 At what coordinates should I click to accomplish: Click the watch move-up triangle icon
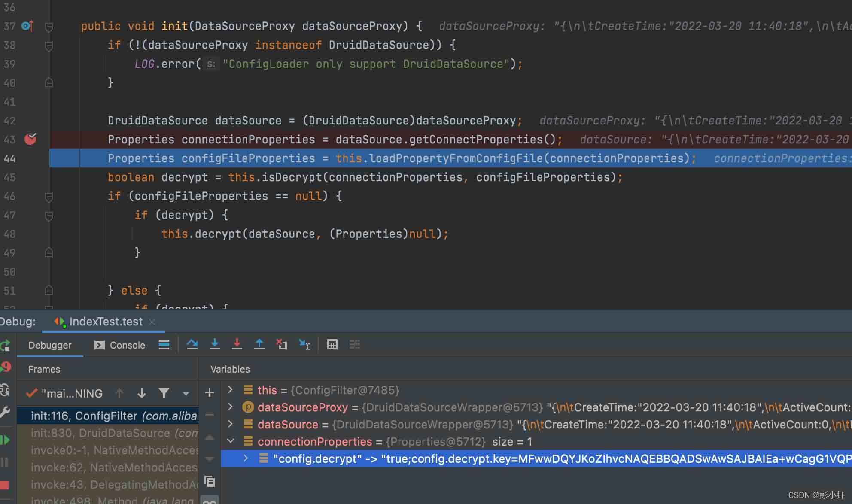pyautogui.click(x=210, y=437)
